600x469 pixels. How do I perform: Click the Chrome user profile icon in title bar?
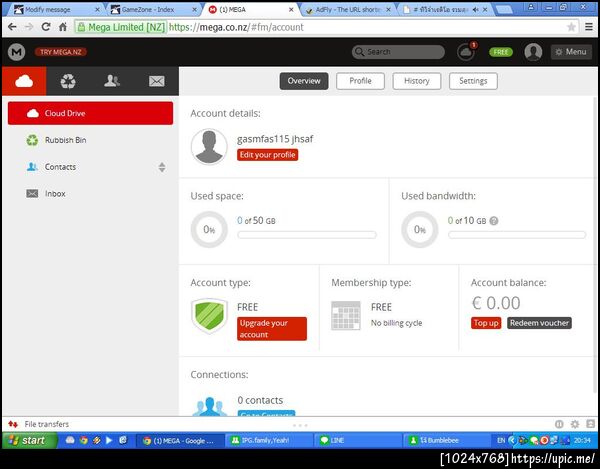[532, 7]
